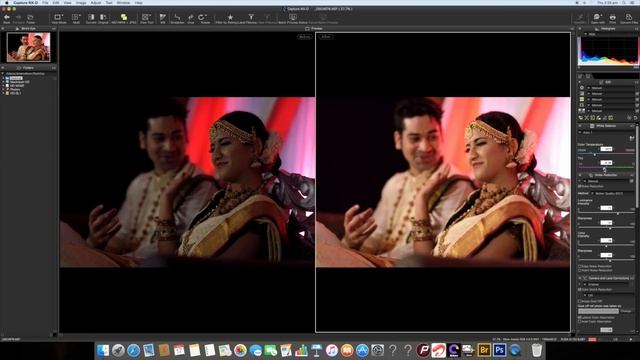Image resolution: width=640 pixels, height=360 pixels.
Task: Click the After label on preview
Action: (x=326, y=37)
